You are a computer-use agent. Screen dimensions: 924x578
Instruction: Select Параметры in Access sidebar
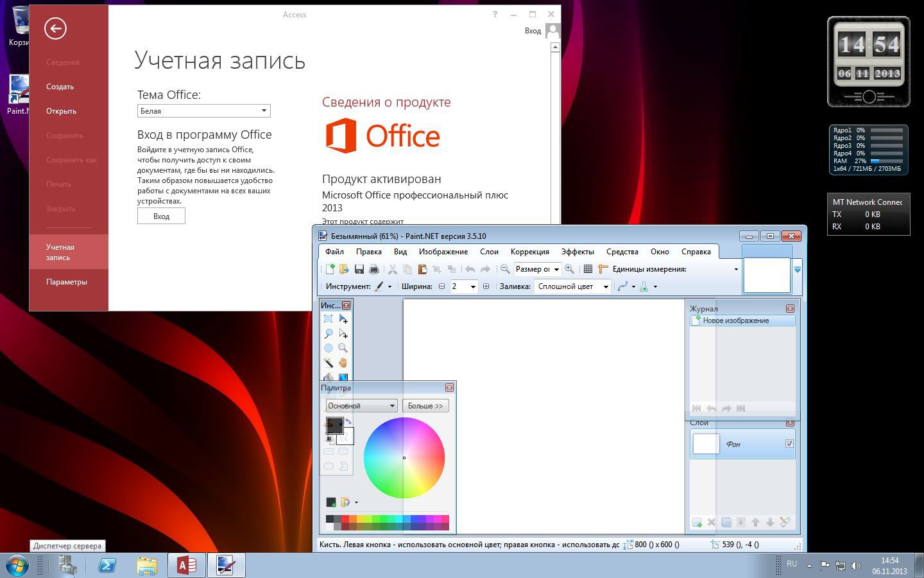click(x=67, y=282)
